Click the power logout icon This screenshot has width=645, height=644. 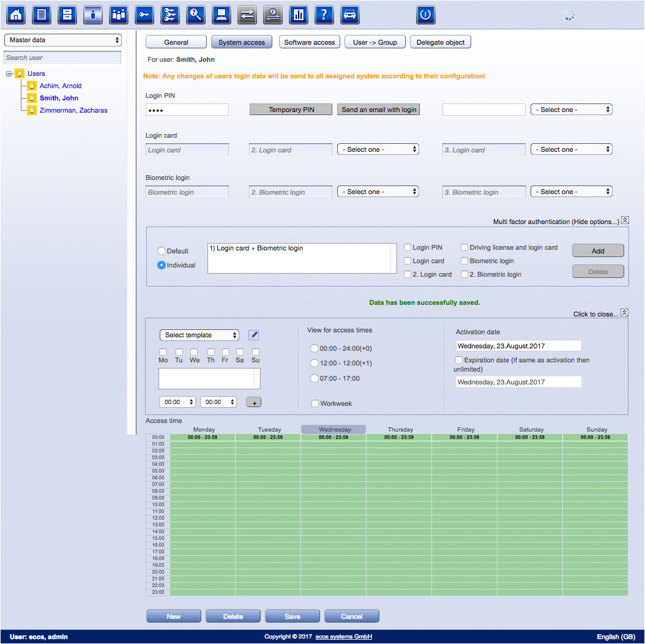tap(425, 15)
